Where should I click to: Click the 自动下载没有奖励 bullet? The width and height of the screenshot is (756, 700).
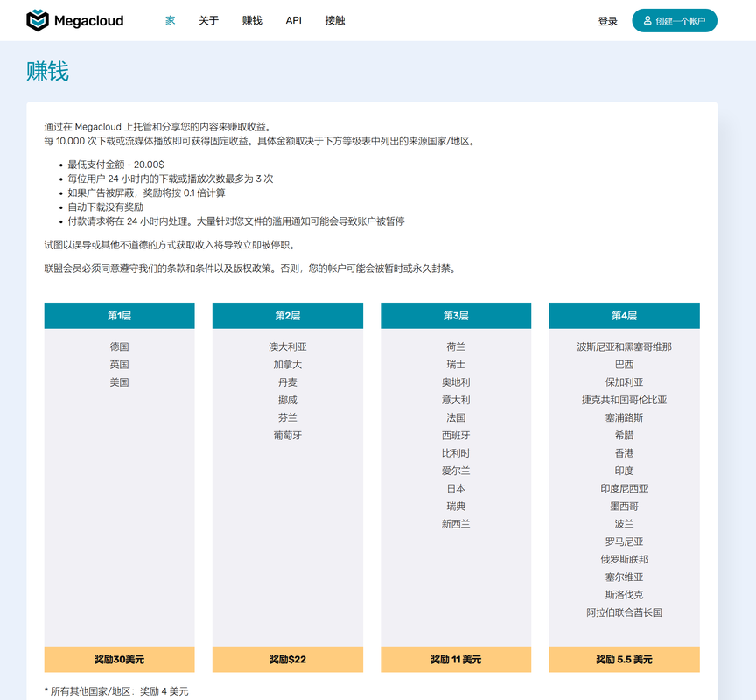coord(106,207)
